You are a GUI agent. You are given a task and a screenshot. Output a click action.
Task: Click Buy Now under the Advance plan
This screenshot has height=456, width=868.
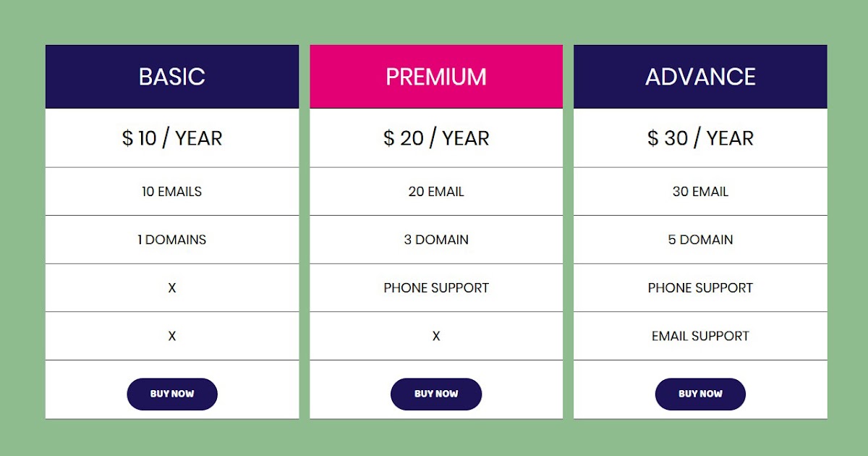[x=700, y=394]
